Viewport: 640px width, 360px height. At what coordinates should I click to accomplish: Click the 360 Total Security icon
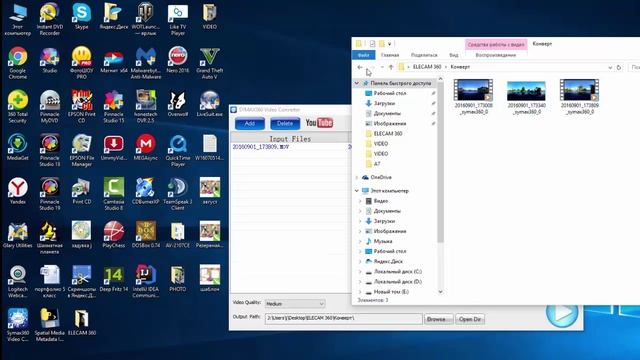pos(18,107)
